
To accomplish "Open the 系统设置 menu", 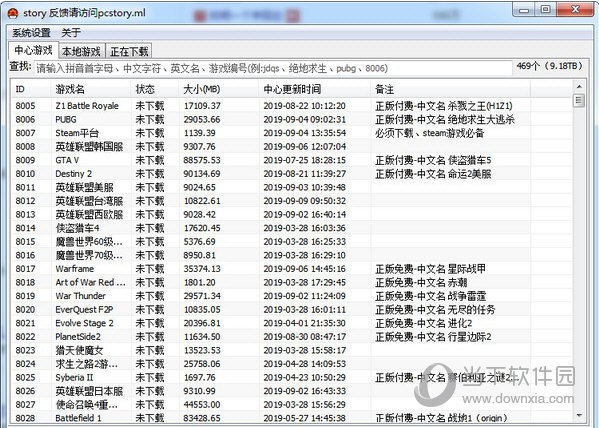I will click(x=31, y=32).
